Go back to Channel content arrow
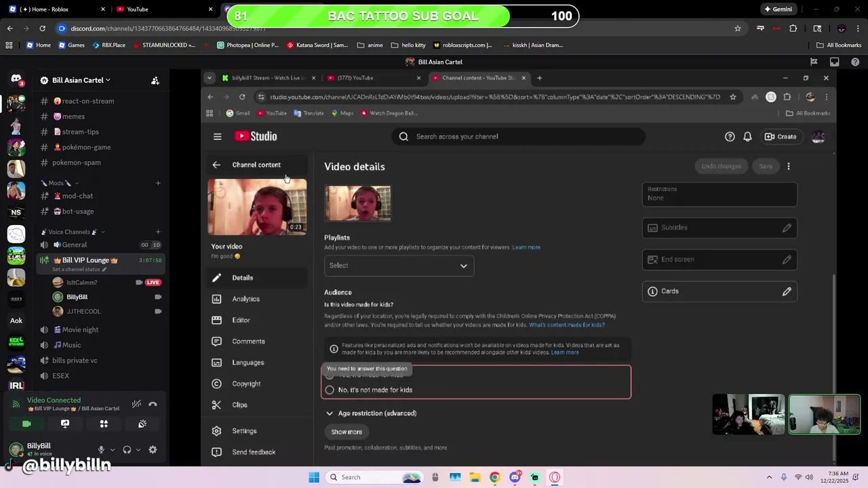This screenshot has width=868, height=488. pos(216,165)
